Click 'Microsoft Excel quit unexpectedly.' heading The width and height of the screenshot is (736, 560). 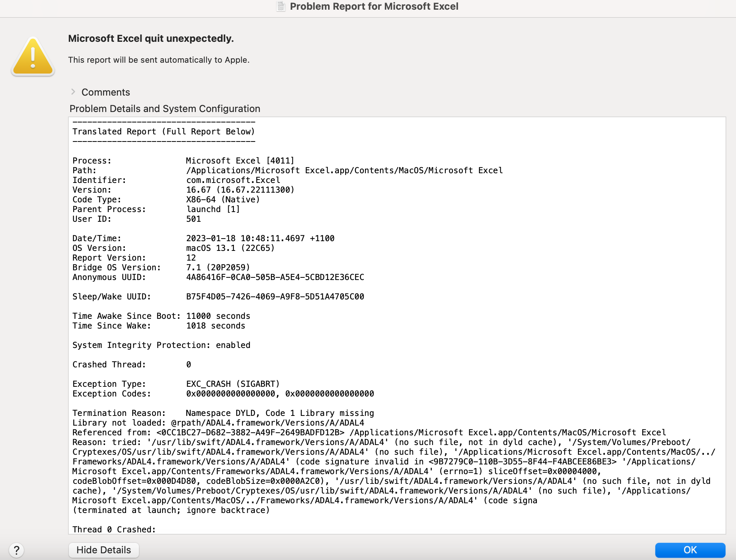click(151, 38)
